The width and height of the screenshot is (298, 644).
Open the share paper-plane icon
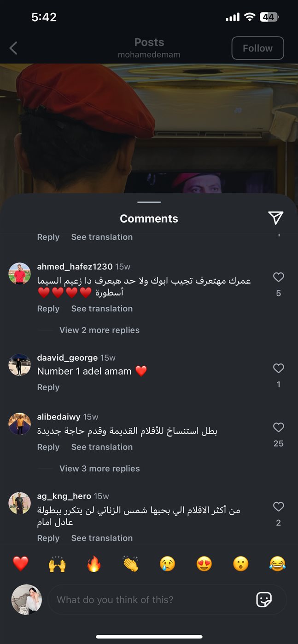(x=275, y=218)
